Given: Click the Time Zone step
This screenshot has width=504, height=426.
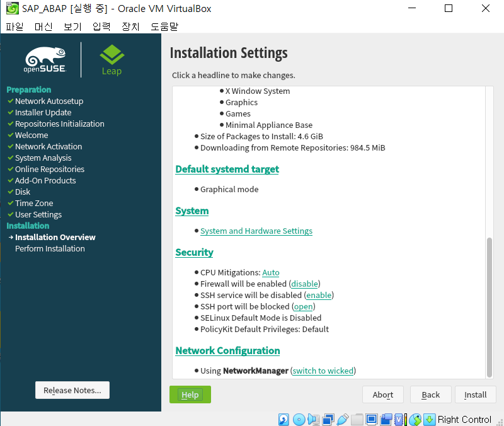Looking at the screenshot, I should tap(34, 203).
